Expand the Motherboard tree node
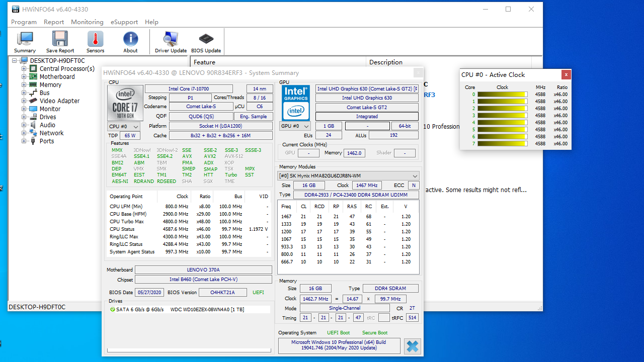Screen dimensions: 644x362 coord(24,77)
